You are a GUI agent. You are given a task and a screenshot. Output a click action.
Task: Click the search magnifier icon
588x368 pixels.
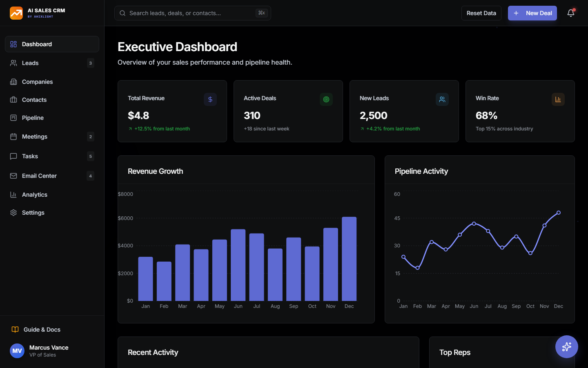coord(122,13)
